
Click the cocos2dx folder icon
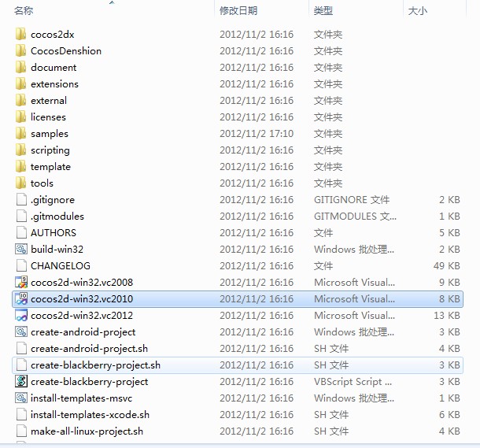pyautogui.click(x=20, y=34)
